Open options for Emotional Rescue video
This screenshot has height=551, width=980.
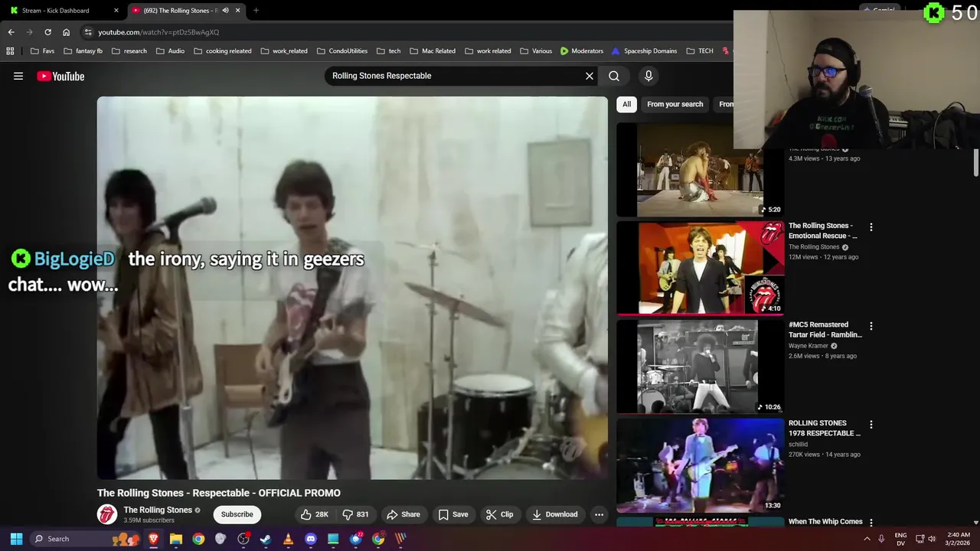click(x=871, y=227)
